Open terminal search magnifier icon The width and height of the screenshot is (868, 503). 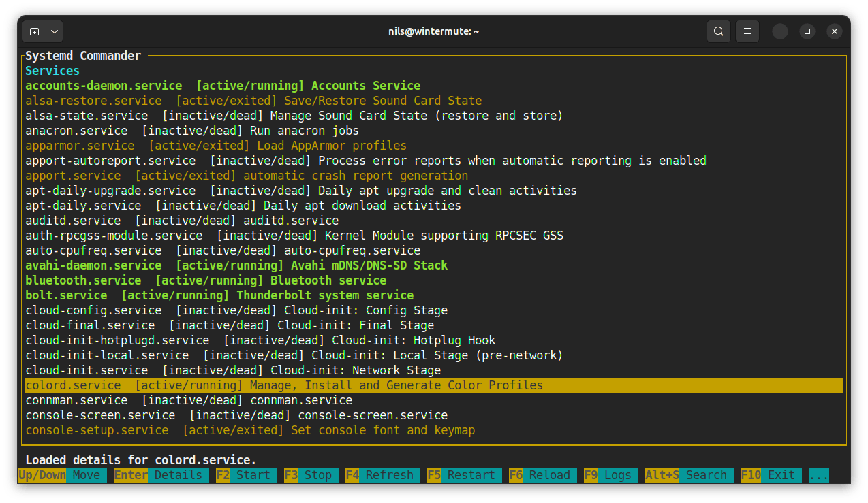click(719, 31)
